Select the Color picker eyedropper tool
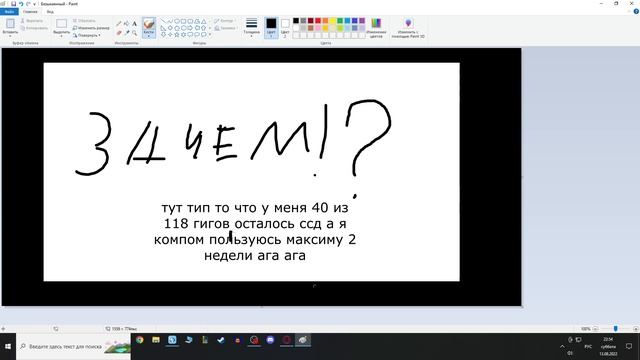Screen dimensions: 640x360 (127, 33)
